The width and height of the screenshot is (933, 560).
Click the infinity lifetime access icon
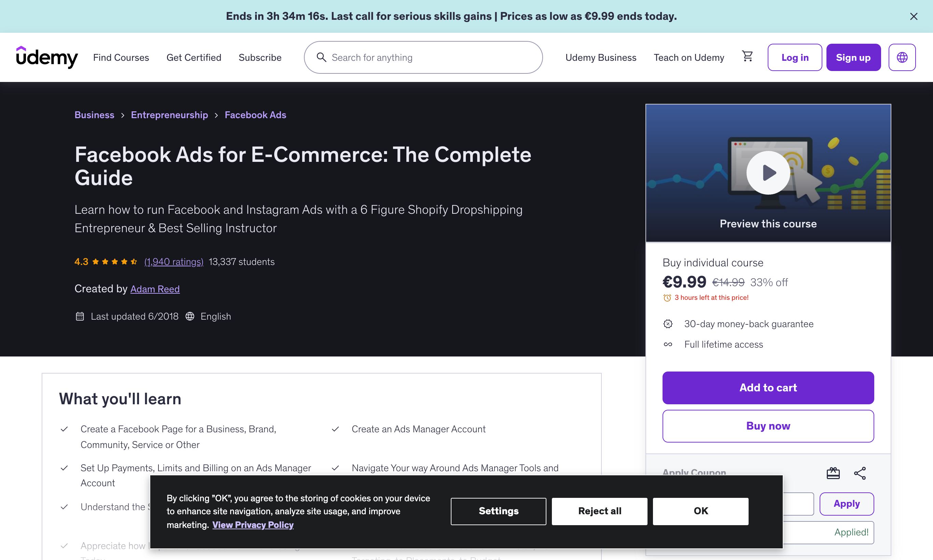[x=668, y=344]
